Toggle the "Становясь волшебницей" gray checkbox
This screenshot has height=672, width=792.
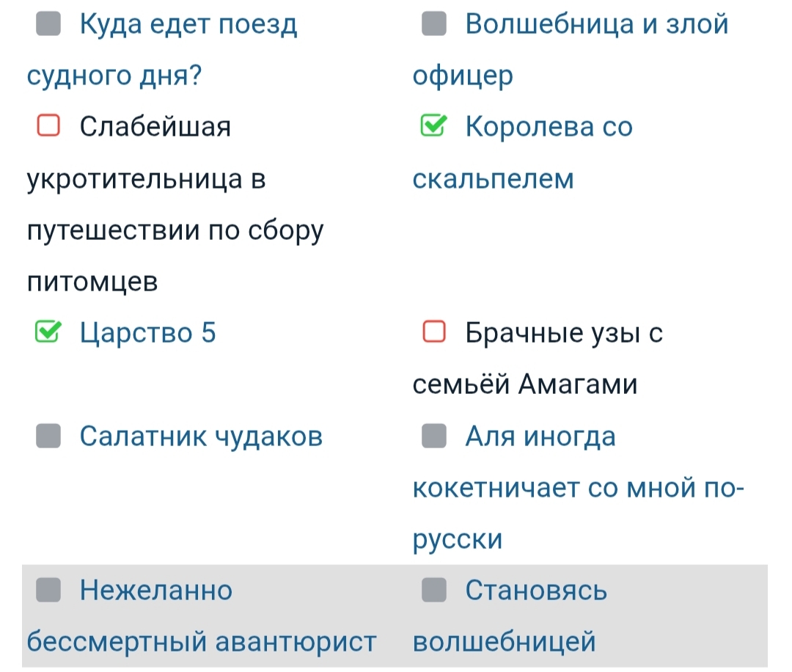coord(434,590)
